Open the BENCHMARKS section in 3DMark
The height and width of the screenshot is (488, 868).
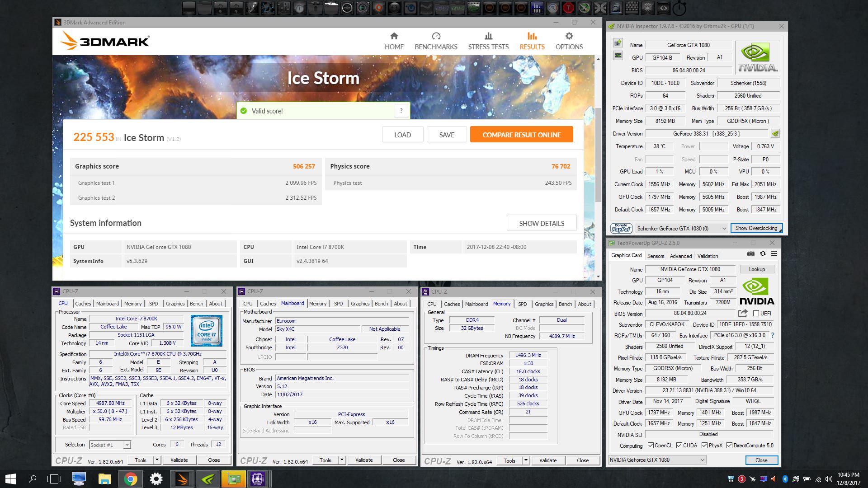click(436, 41)
